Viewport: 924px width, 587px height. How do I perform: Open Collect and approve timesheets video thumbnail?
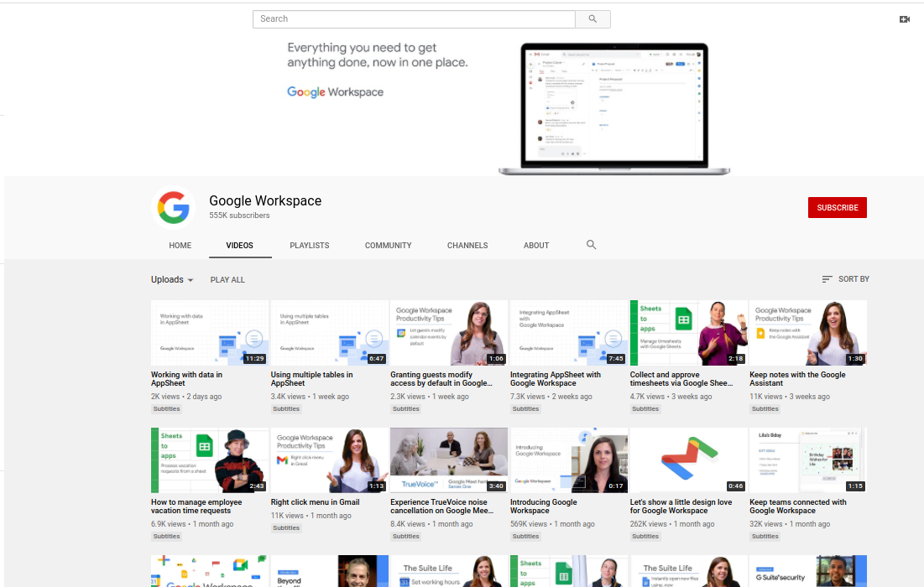pyautogui.click(x=688, y=333)
